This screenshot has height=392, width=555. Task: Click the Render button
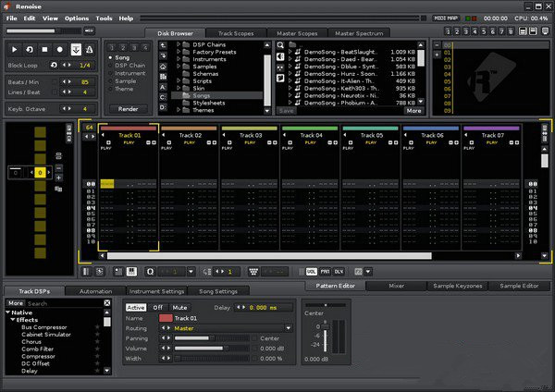click(127, 108)
